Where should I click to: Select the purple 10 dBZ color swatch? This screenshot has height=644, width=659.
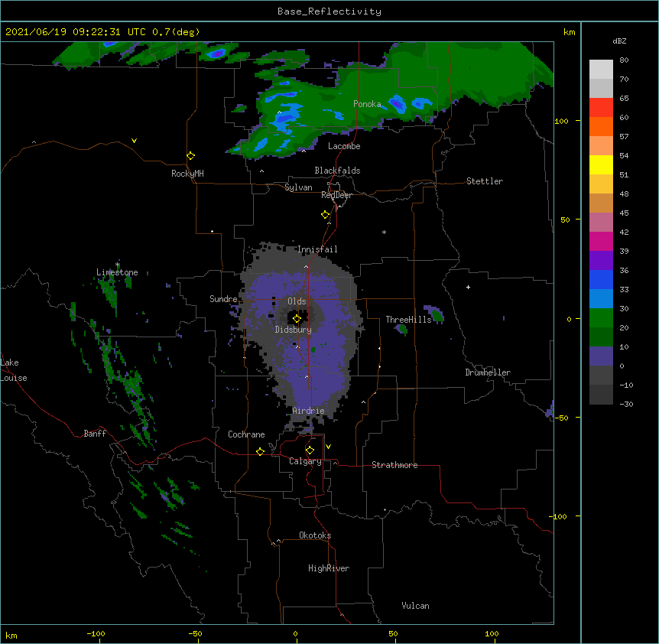pos(601,356)
